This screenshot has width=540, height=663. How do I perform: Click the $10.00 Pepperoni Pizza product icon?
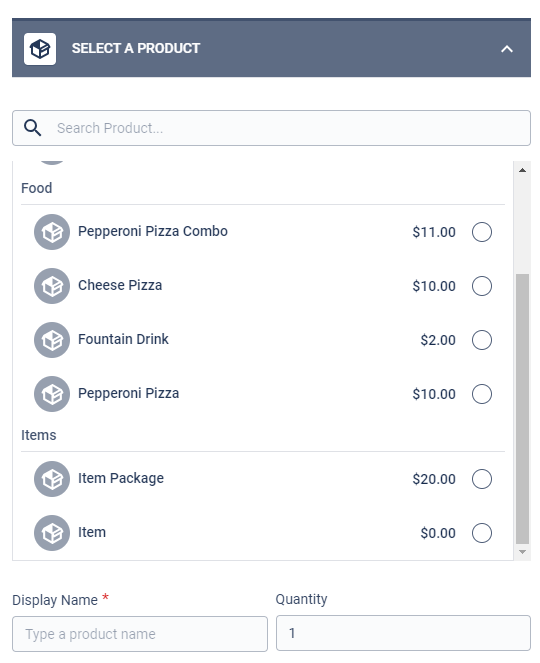coord(52,394)
